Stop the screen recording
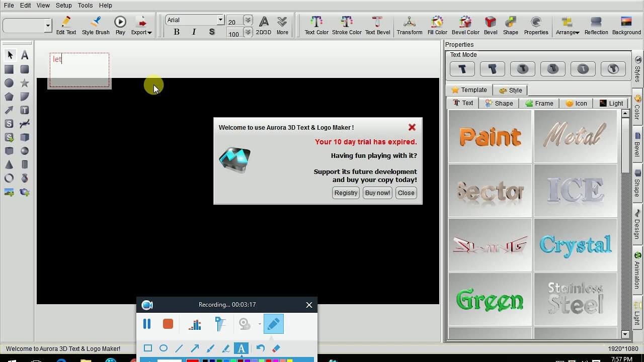This screenshot has width=644, height=362. (x=168, y=324)
